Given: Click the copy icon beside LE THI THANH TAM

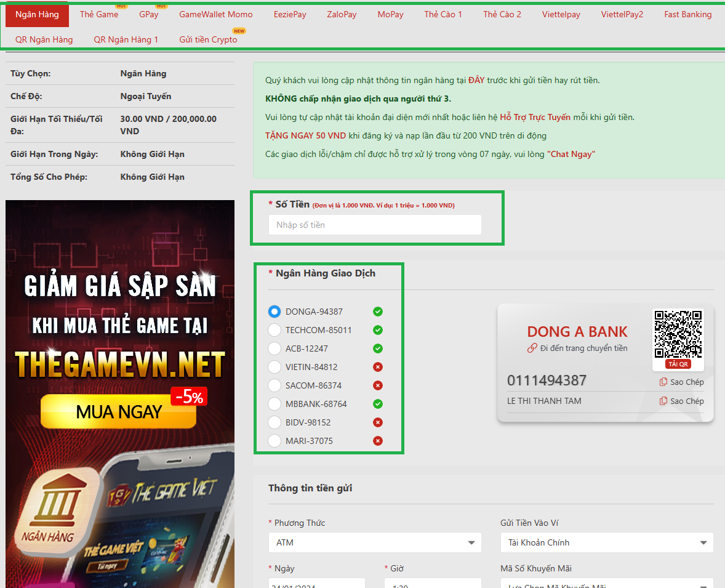Looking at the screenshot, I should [663, 401].
